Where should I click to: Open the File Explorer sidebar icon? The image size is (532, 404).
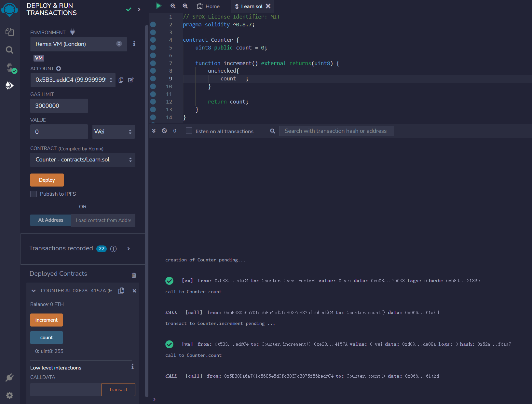click(x=9, y=32)
